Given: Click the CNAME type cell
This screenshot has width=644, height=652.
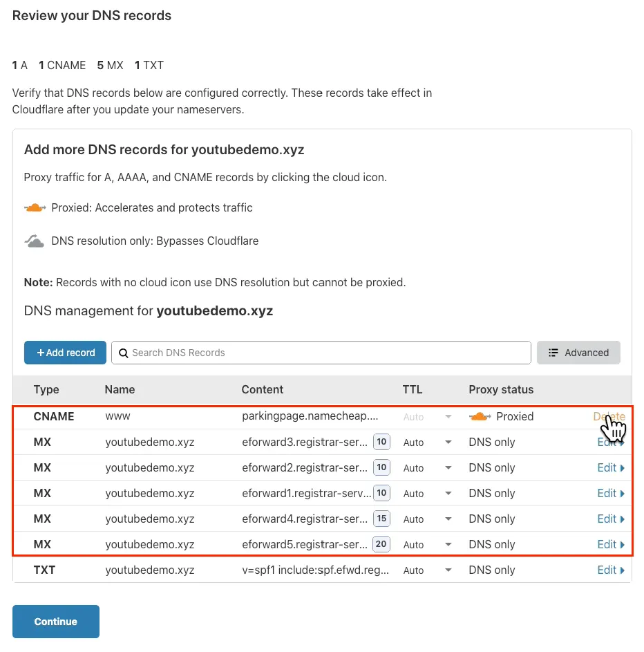Looking at the screenshot, I should [x=54, y=416].
